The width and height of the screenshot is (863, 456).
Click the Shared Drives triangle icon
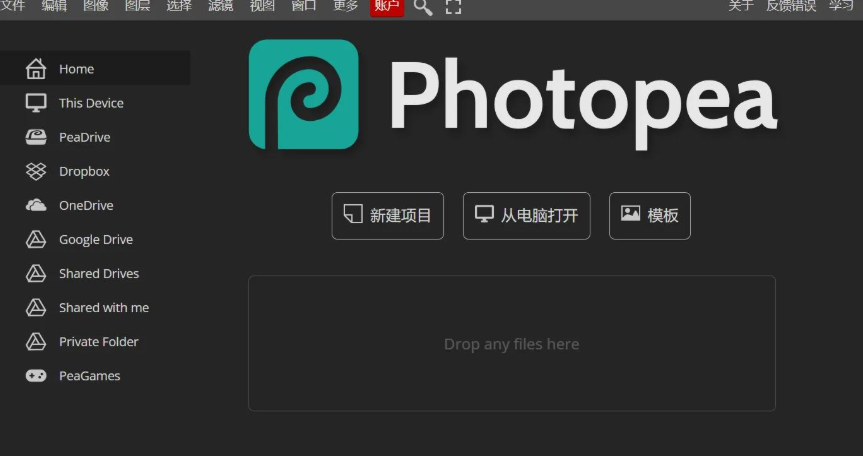tap(36, 273)
